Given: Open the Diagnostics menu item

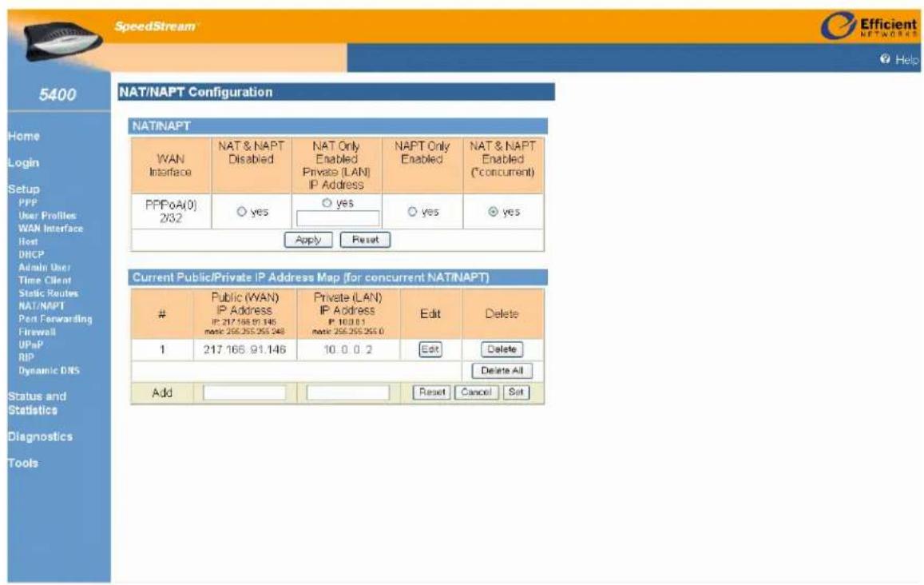Looking at the screenshot, I should [x=40, y=437].
